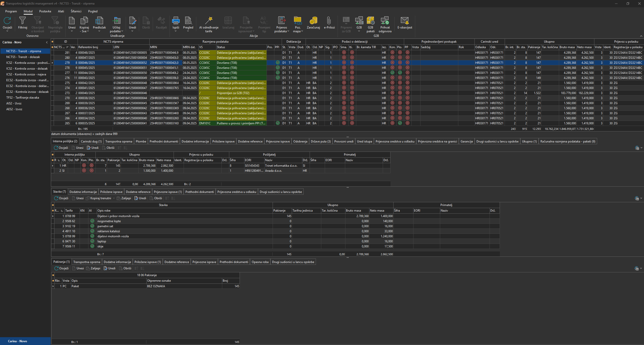Click the Kopiraj - Sve copy icon
The height and width of the screenshot is (345, 644).
(84, 20)
